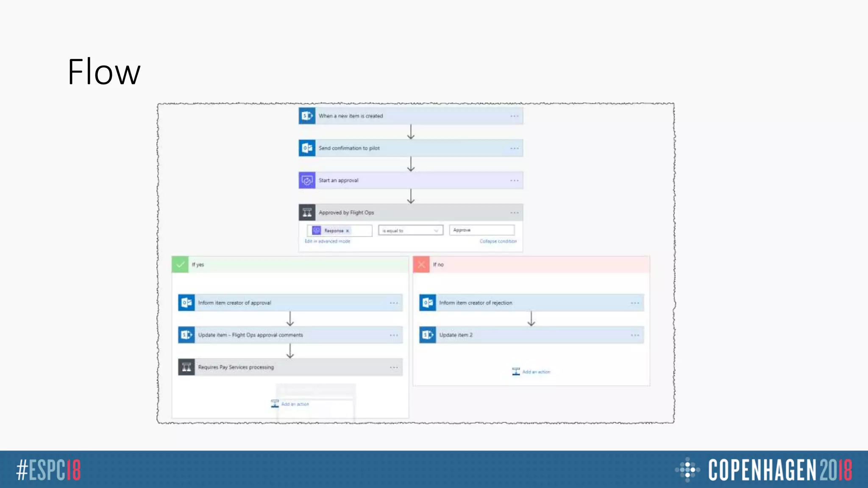Collapse the Flight Ops condition
Screen dimensions: 868x488
[x=498, y=241]
